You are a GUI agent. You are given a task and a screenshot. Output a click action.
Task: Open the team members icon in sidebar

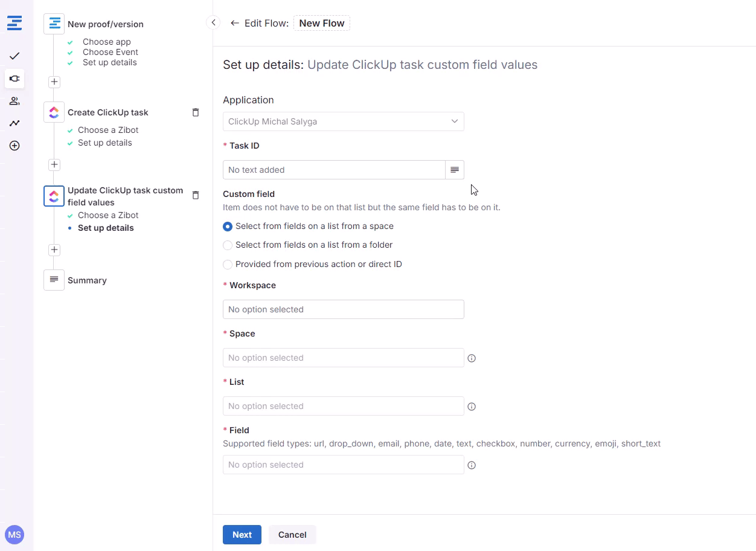click(x=14, y=101)
